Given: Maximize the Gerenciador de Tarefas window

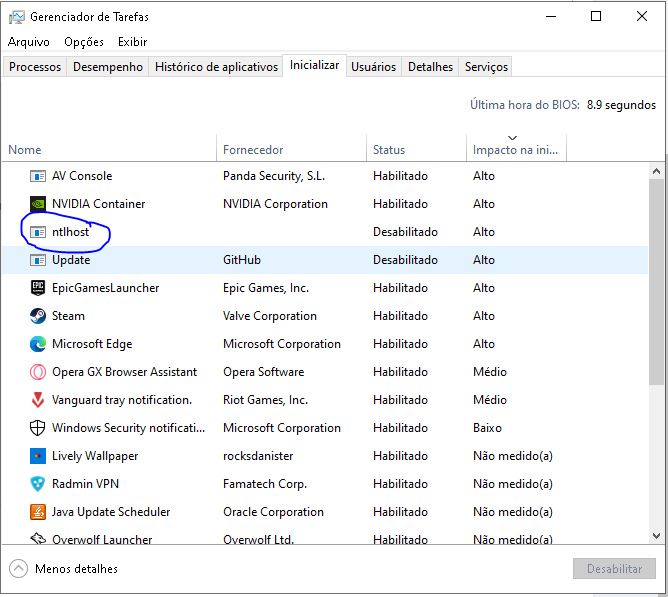Looking at the screenshot, I should pos(596,16).
